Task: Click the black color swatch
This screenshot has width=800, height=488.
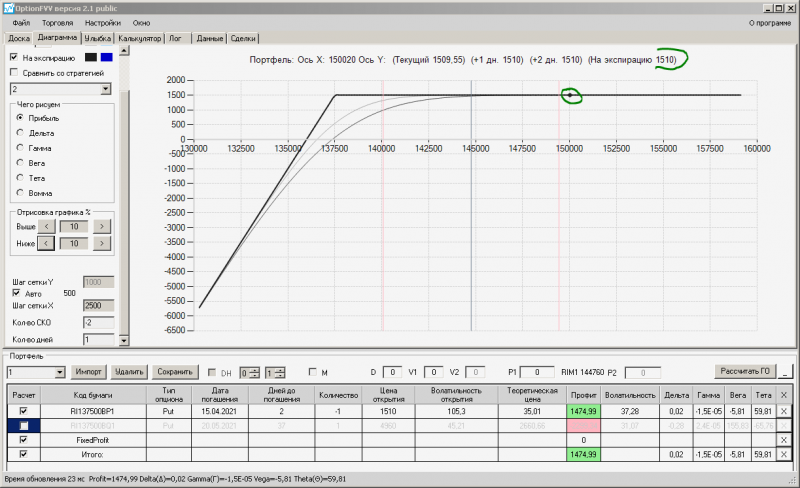Action: pyautogui.click(x=91, y=57)
